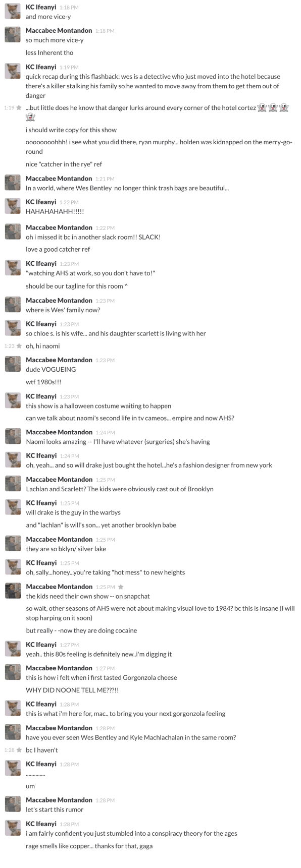Open avatar beside the Gorgonzola cheese message
Viewport: 301px width, 868px height.
pyautogui.click(x=13, y=672)
